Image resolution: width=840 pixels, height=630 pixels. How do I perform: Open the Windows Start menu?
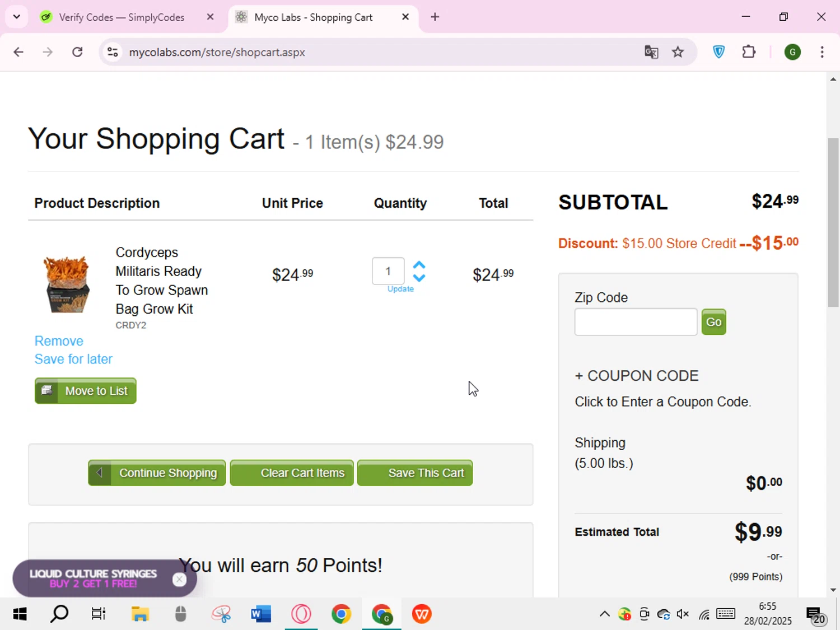(20, 614)
